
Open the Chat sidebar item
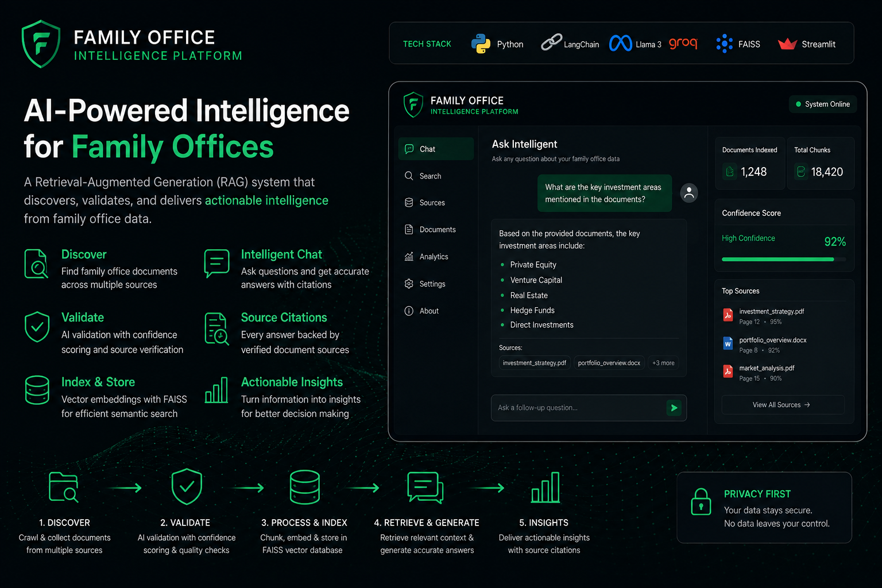coord(436,149)
